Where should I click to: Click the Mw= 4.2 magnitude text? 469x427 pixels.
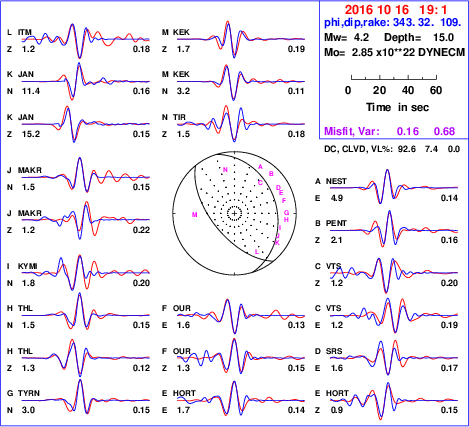(347, 37)
